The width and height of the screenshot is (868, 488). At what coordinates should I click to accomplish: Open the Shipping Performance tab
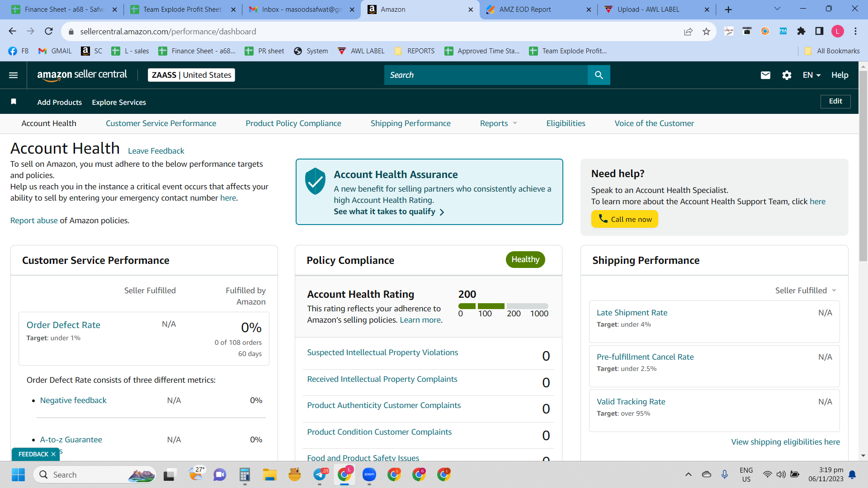(410, 123)
